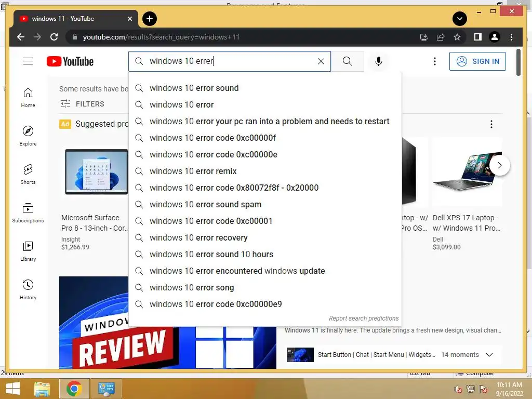
Task: Pick suggestion error code 0xc00000e9
Action: (x=265, y=304)
